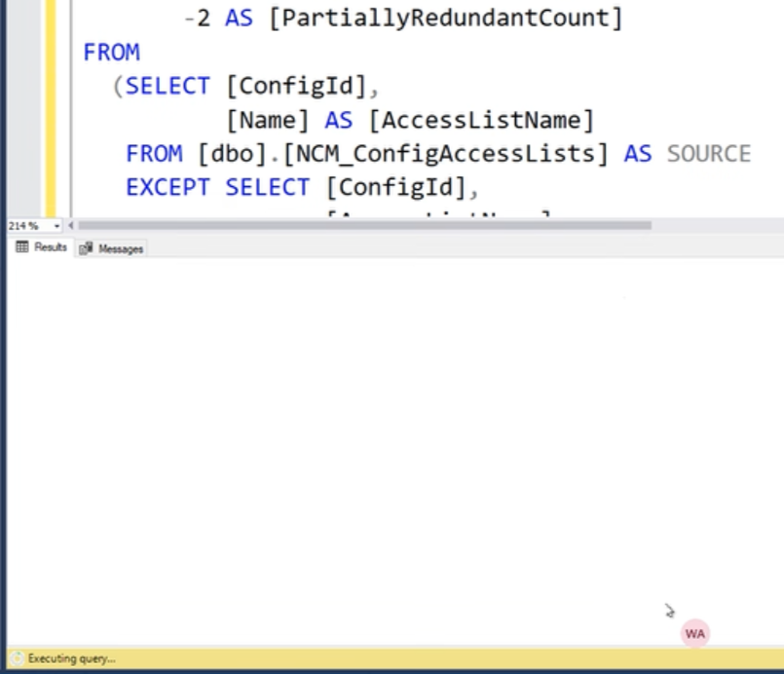Click the SELECT keyword after EXCEPT
Screen dimensions: 784x674
pos(268,188)
